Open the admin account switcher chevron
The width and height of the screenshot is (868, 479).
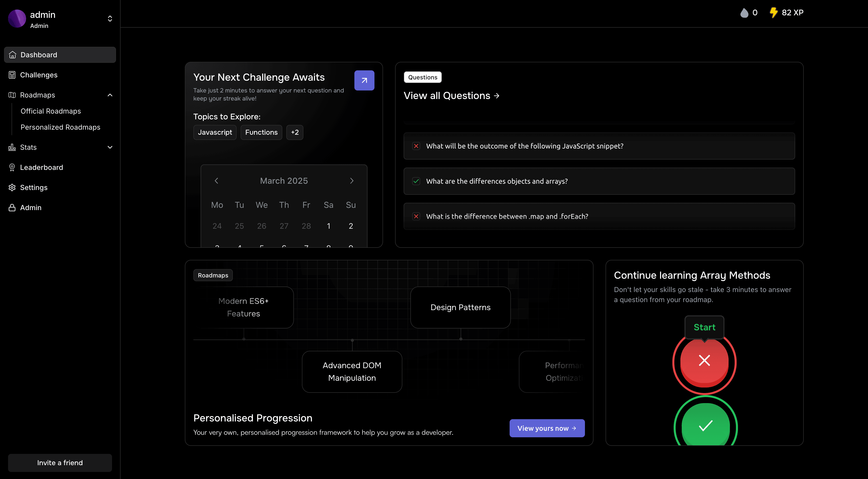110,19
